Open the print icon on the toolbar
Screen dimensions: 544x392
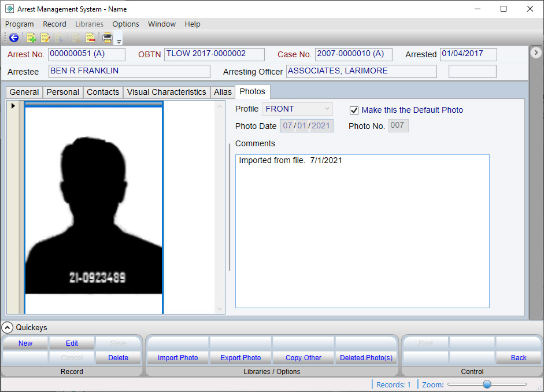pos(108,38)
